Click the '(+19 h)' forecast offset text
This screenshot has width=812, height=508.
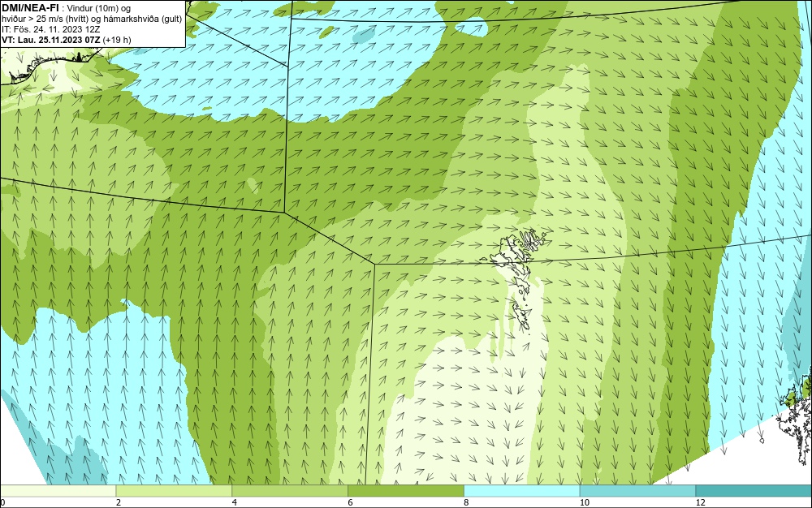(117, 40)
